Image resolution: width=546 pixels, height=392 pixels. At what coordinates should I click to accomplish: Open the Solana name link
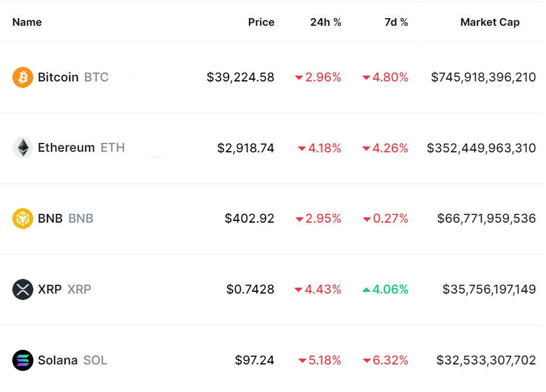[x=57, y=360]
